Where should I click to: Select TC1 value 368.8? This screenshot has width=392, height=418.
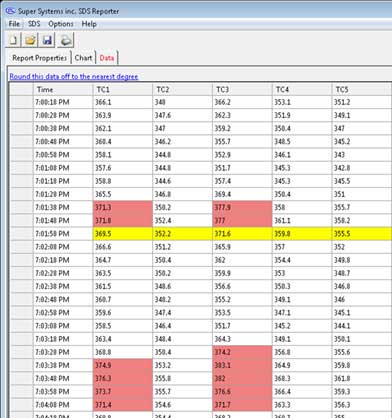coord(123,352)
